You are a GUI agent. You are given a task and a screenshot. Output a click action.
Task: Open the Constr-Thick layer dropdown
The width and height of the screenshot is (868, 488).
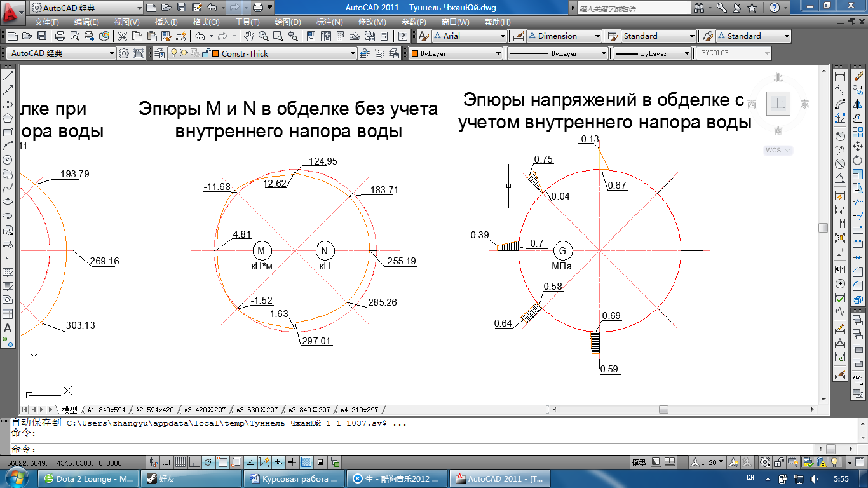286,54
